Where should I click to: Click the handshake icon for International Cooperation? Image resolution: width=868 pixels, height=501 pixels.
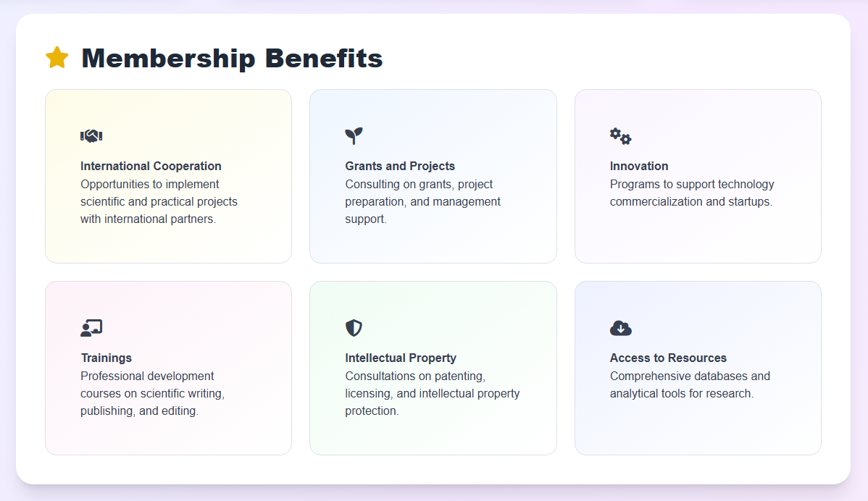click(91, 135)
